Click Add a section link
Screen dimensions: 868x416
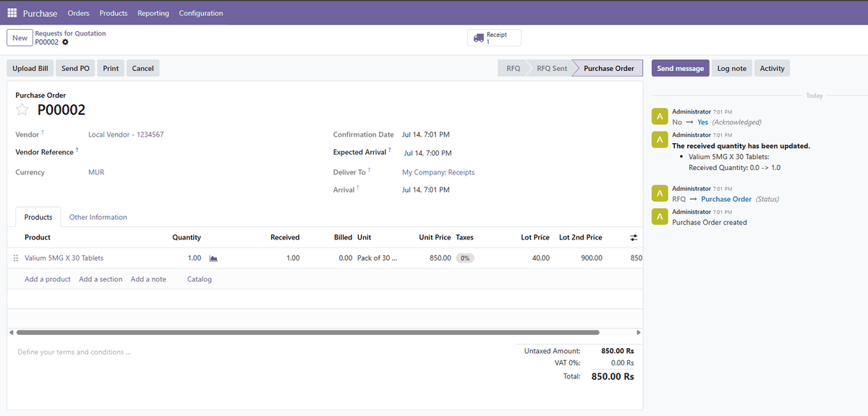click(x=101, y=279)
